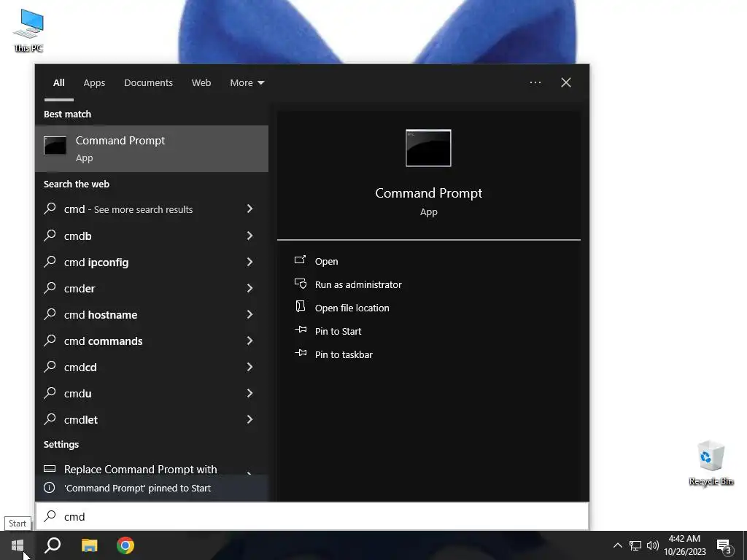This screenshot has width=747, height=560.
Task: Click the magnifier icon beside cmdcd
Action: 50,366
